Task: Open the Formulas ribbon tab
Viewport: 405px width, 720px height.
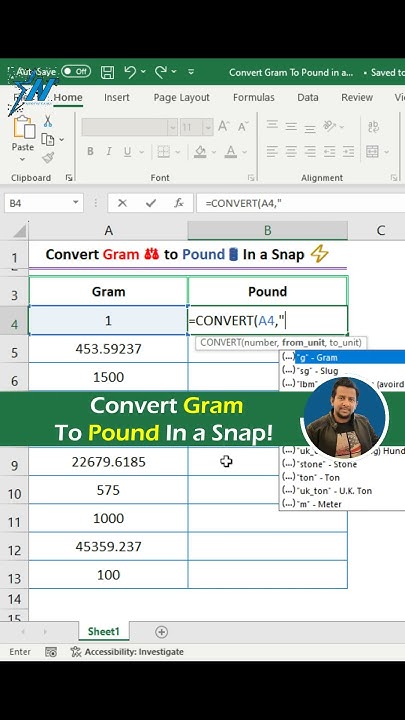Action: coord(253,97)
